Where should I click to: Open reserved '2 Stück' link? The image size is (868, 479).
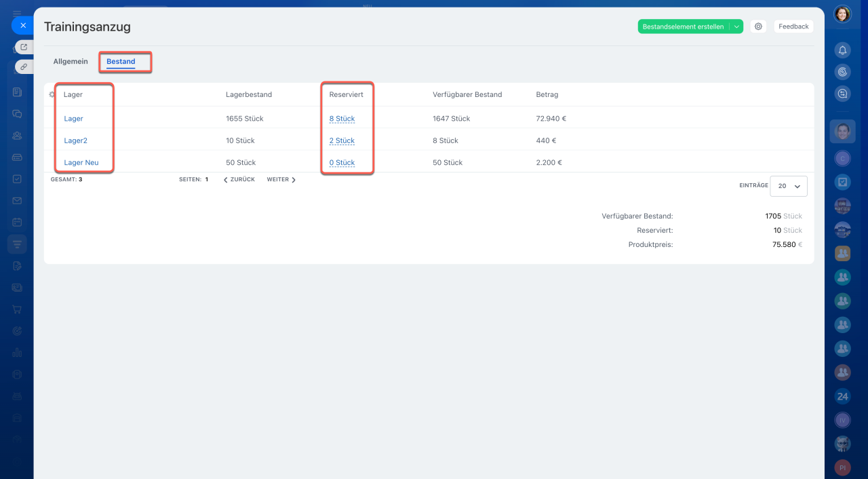(342, 140)
